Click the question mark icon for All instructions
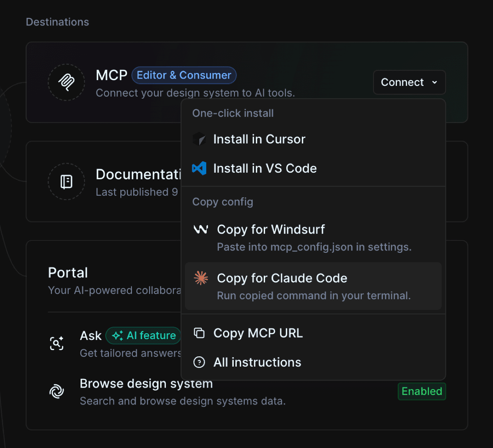The height and width of the screenshot is (448, 493). [x=199, y=362]
